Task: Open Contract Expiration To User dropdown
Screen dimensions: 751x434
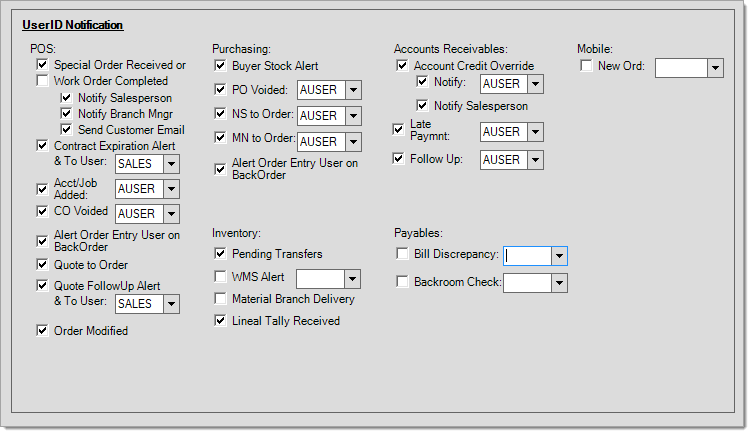Action: [x=171, y=164]
